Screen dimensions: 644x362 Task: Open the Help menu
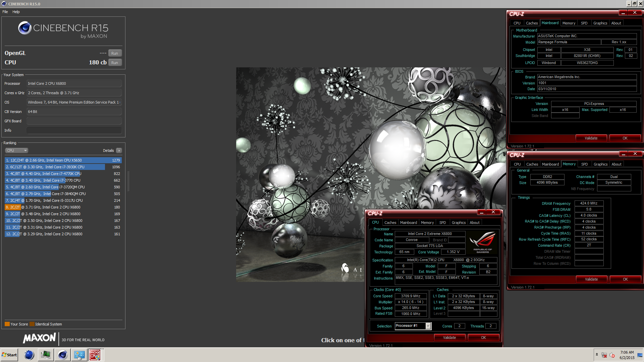coord(16,12)
